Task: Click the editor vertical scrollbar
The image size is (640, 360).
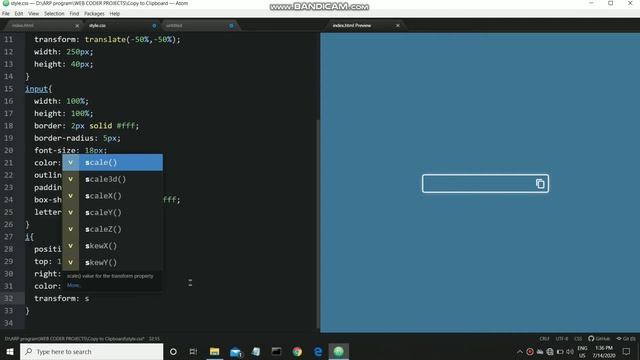Action: 318,224
